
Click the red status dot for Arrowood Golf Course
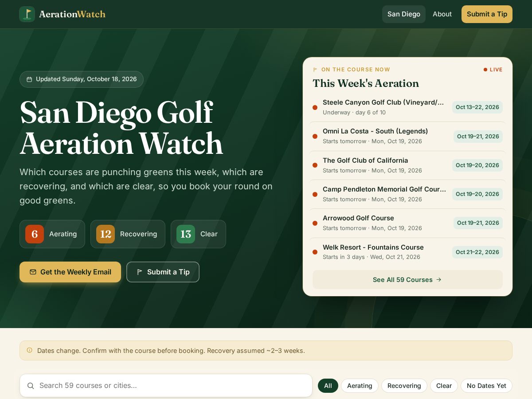(x=315, y=223)
